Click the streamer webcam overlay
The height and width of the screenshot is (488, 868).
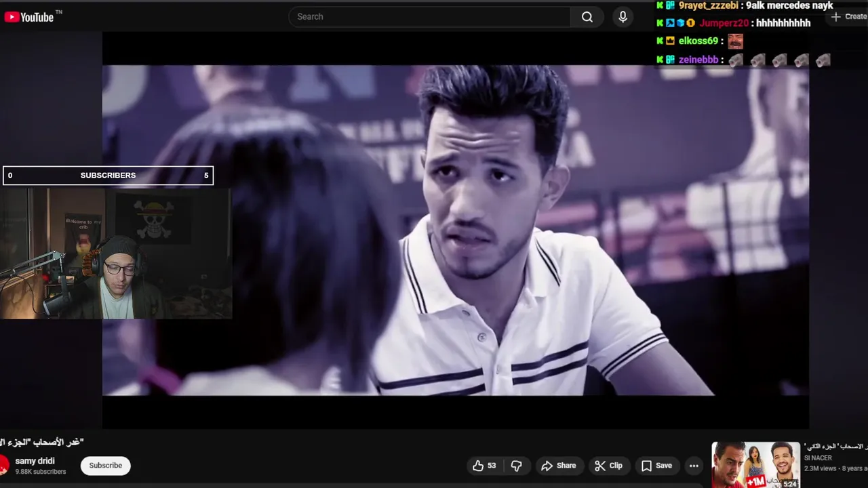116,253
